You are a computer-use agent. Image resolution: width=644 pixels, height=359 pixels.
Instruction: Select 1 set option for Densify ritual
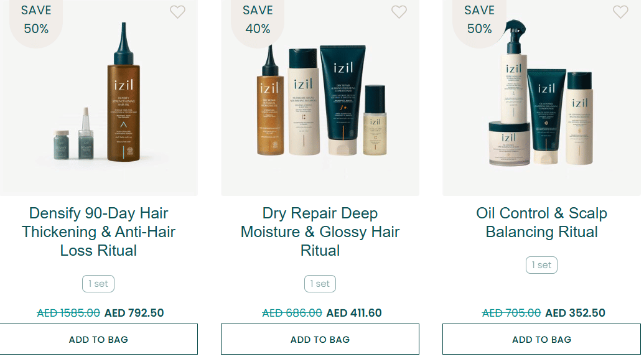pyautogui.click(x=98, y=284)
